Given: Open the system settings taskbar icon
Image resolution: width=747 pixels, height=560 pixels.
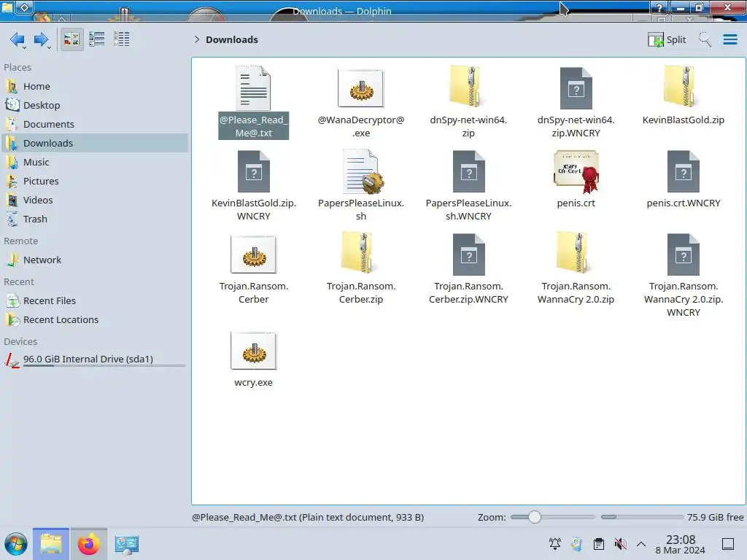Looking at the screenshot, I should (x=126, y=544).
